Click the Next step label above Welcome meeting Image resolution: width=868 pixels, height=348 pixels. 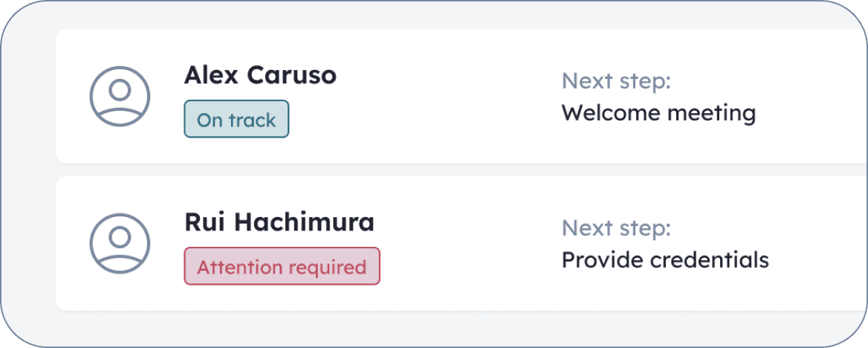pyautogui.click(x=616, y=80)
